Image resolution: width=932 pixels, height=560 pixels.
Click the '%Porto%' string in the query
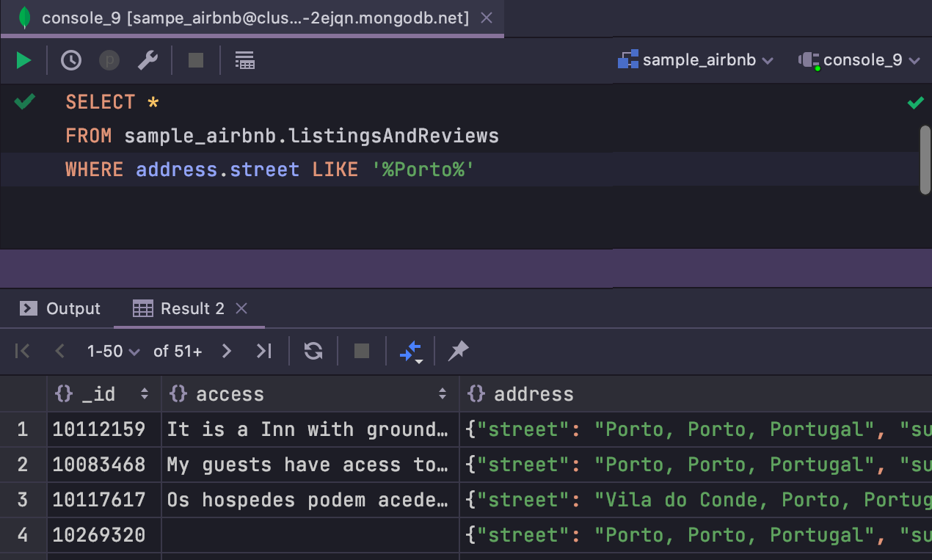423,170
